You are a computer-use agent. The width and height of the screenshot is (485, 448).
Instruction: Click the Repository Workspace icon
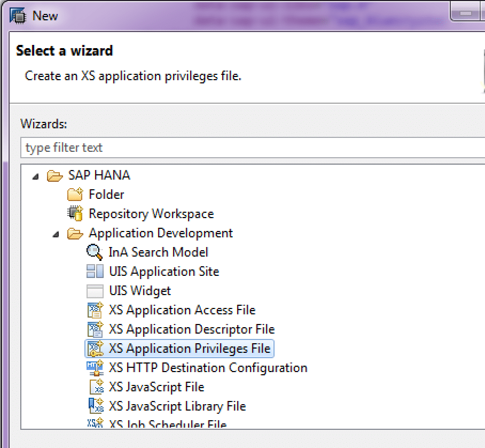75,213
